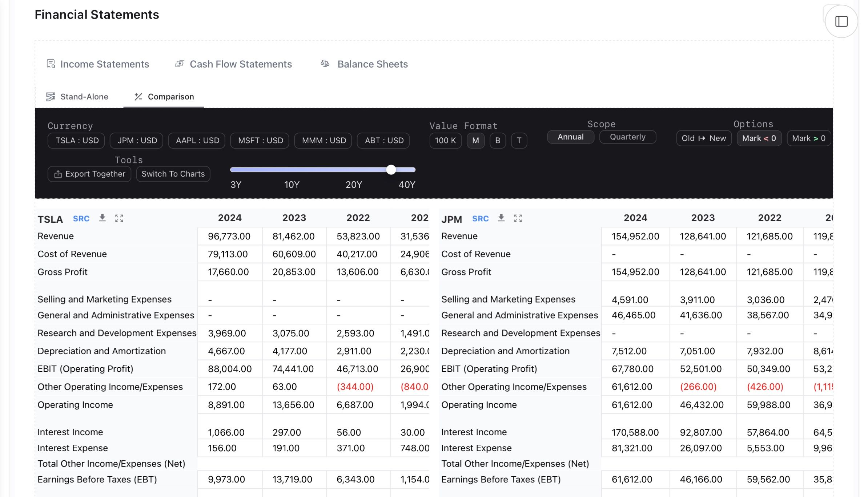Click the TSLA ticker heading
This screenshot has height=497, width=868.
50,219
